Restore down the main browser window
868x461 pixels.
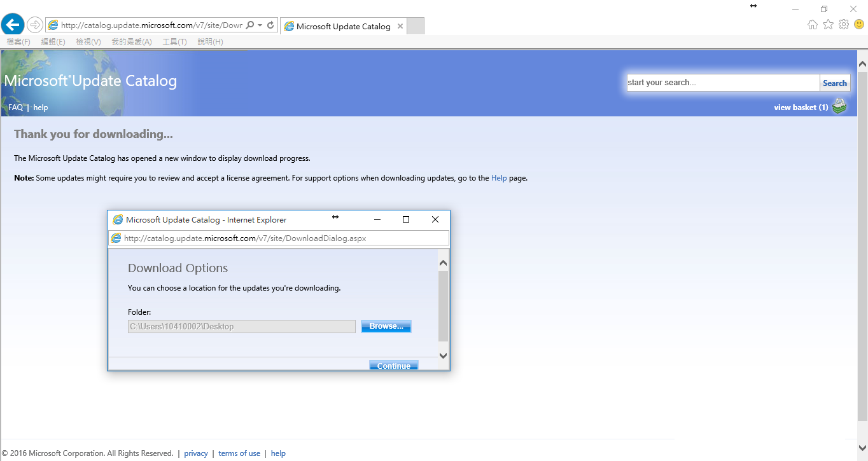pos(824,9)
